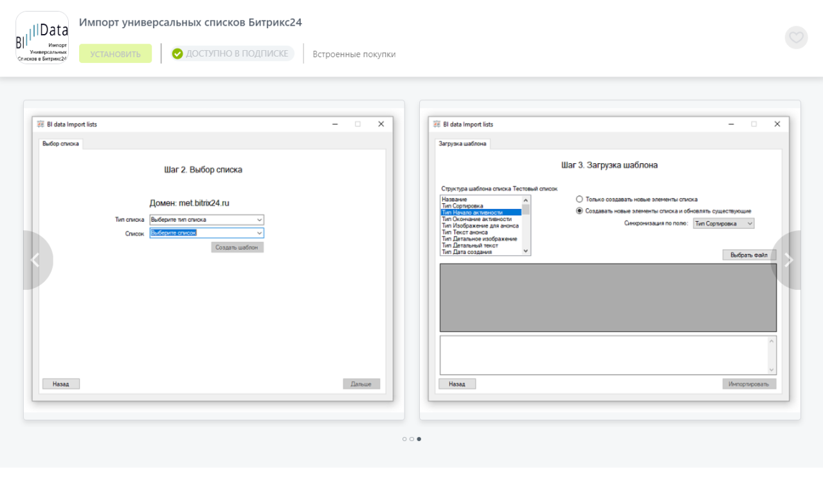Click the Доступно в подписке badge
The width and height of the screenshot is (823, 504).
pyautogui.click(x=231, y=53)
